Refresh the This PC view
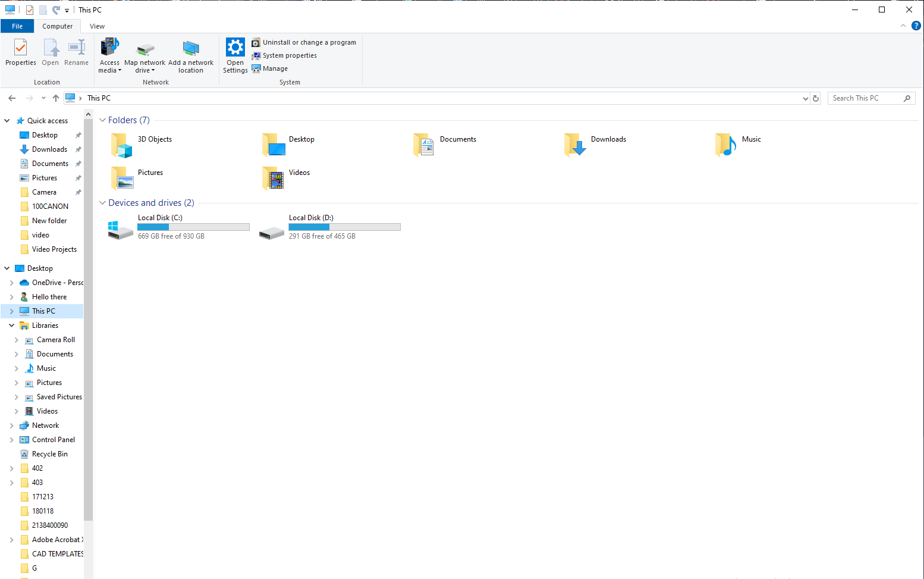 816,98
